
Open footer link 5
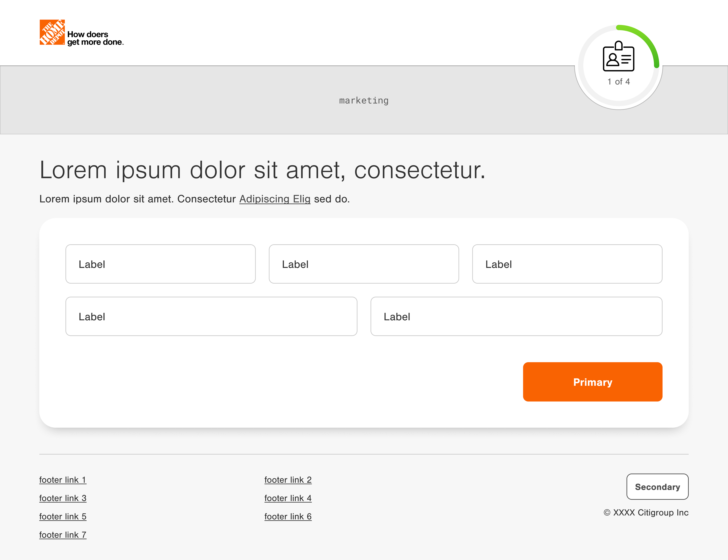63,517
